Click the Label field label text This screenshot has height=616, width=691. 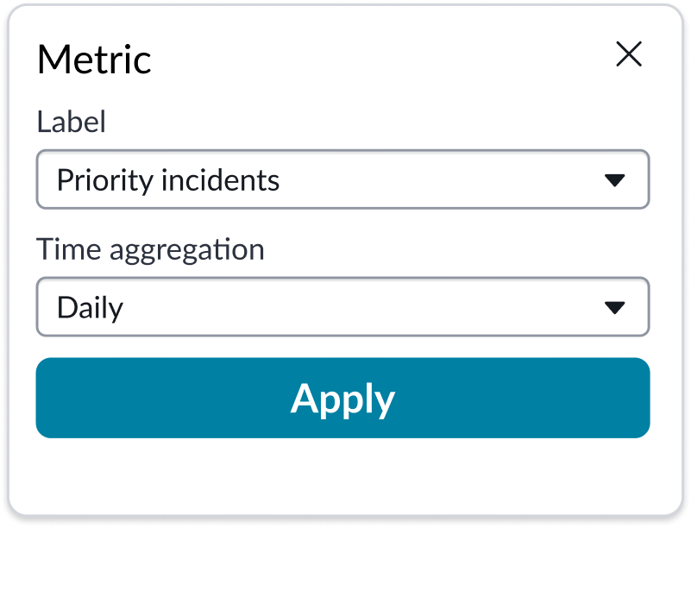click(x=72, y=122)
